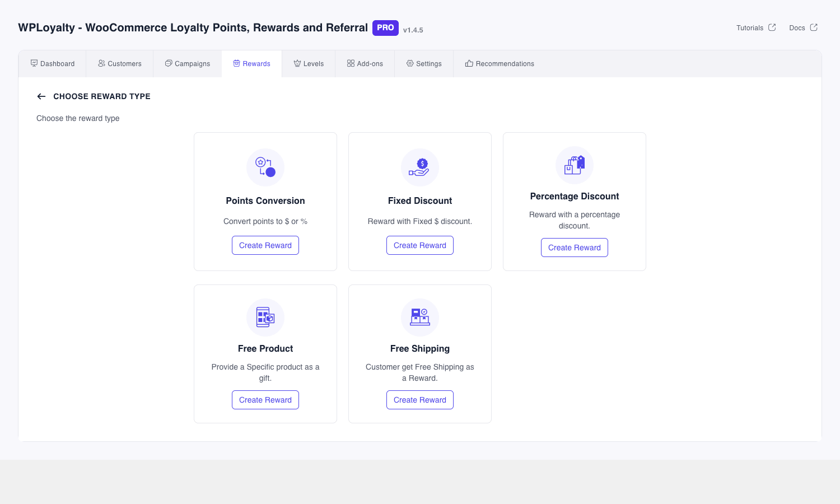The height and width of the screenshot is (504, 840).
Task: Click the WPLoyalty plugin title
Action: pyautogui.click(x=193, y=27)
